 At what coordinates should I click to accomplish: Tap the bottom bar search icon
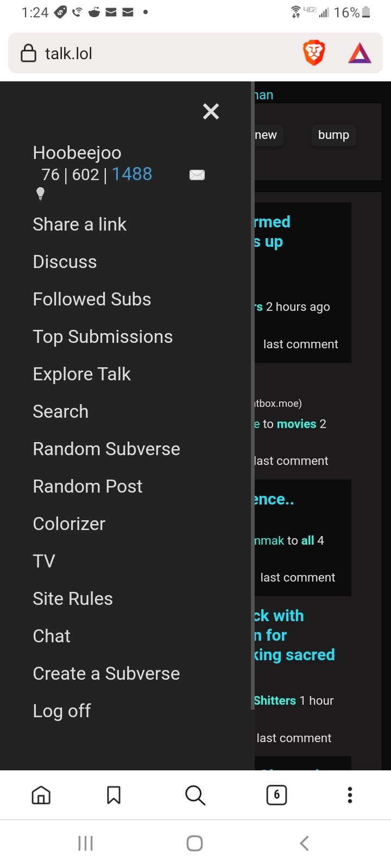195,795
